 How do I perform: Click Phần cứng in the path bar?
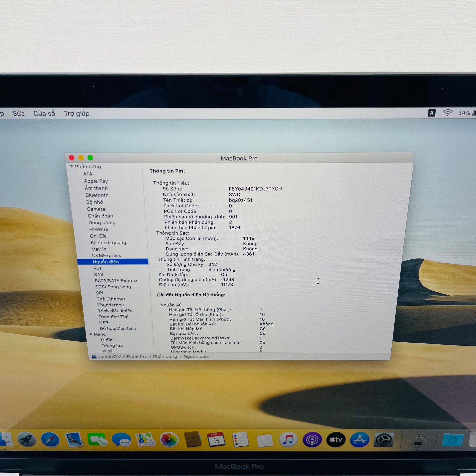click(165, 357)
